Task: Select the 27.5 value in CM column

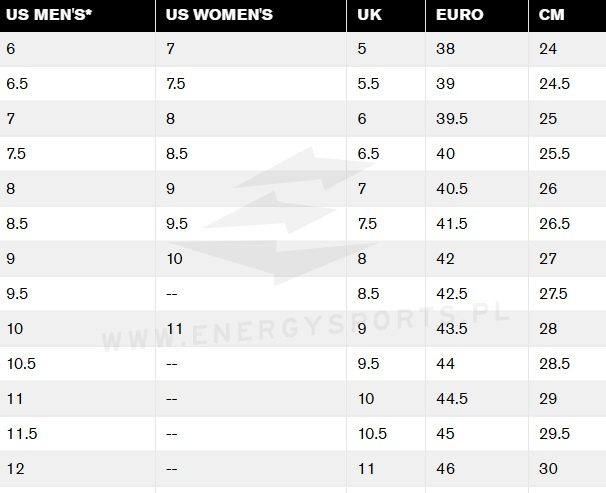Action: (553, 294)
